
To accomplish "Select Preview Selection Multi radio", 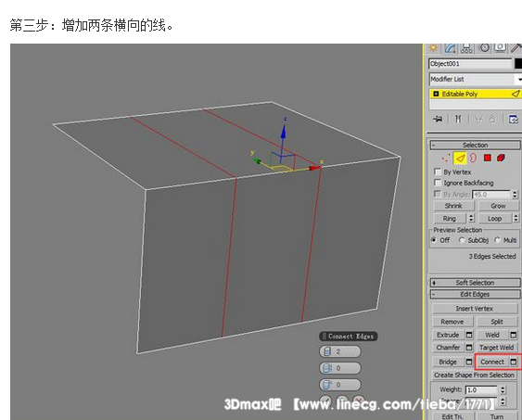I will click(497, 240).
